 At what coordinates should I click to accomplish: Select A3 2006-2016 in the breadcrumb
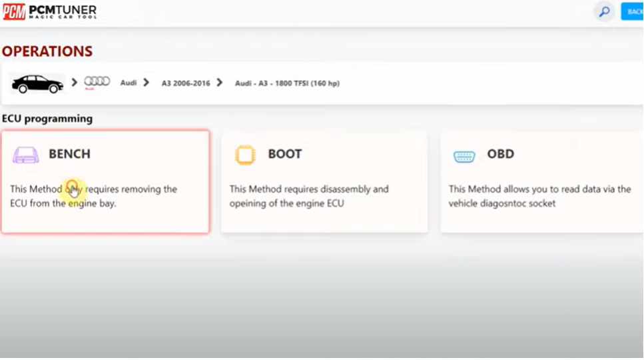[186, 83]
